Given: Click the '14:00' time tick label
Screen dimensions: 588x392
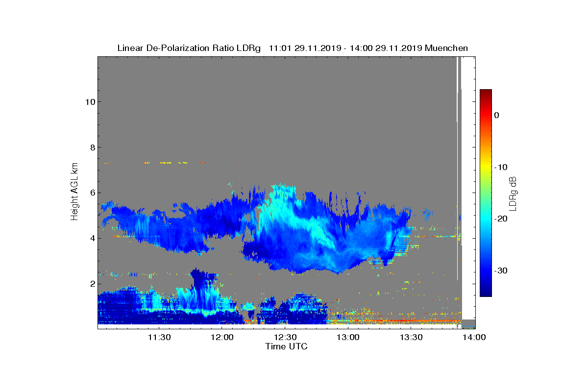Looking at the screenshot, I should click(474, 338).
